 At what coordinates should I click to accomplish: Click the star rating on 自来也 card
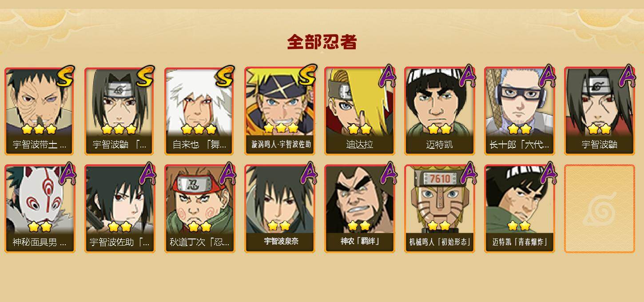coord(199,129)
